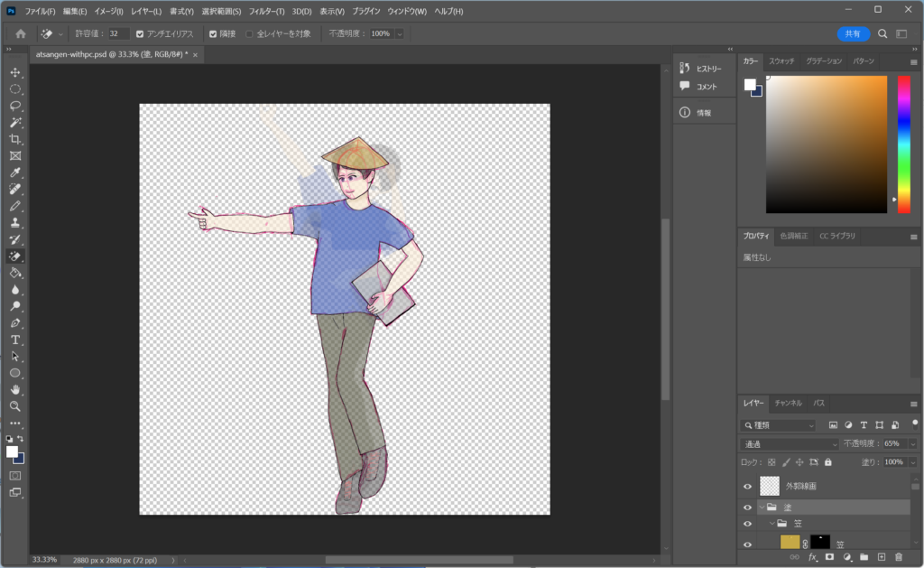Viewport: 924px width, 568px height.
Task: Toggle lock transparent pixels
Action: point(772,462)
